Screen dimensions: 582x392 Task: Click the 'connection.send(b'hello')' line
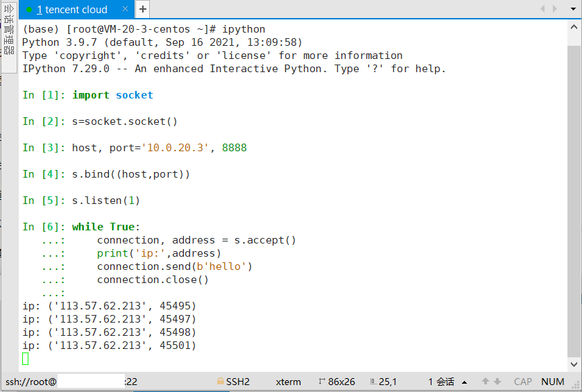pyautogui.click(x=175, y=266)
